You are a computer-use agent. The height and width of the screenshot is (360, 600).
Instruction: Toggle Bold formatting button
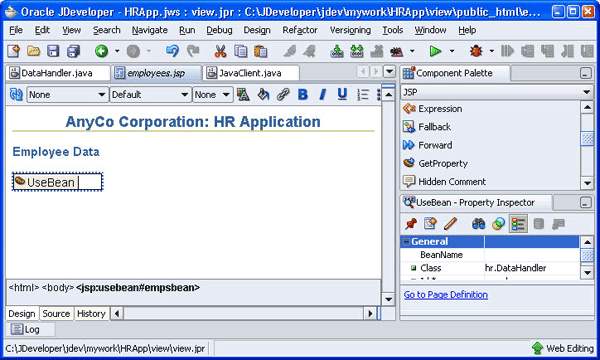click(x=303, y=94)
